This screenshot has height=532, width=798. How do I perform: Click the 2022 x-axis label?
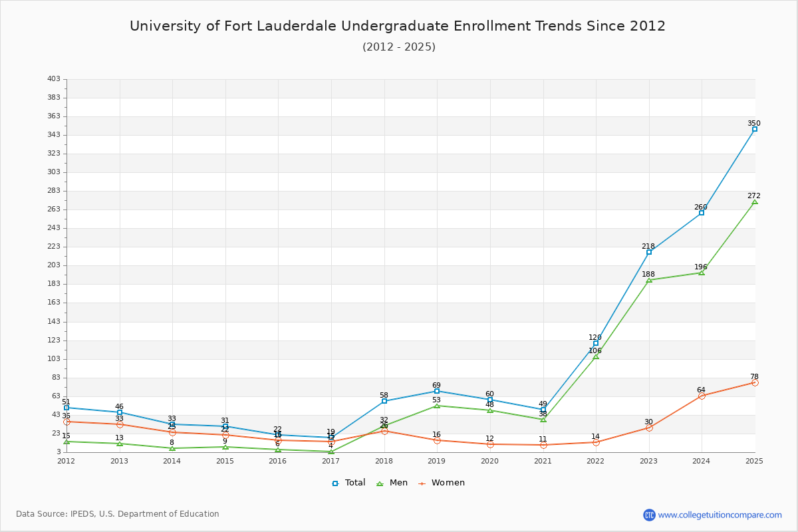596,461
